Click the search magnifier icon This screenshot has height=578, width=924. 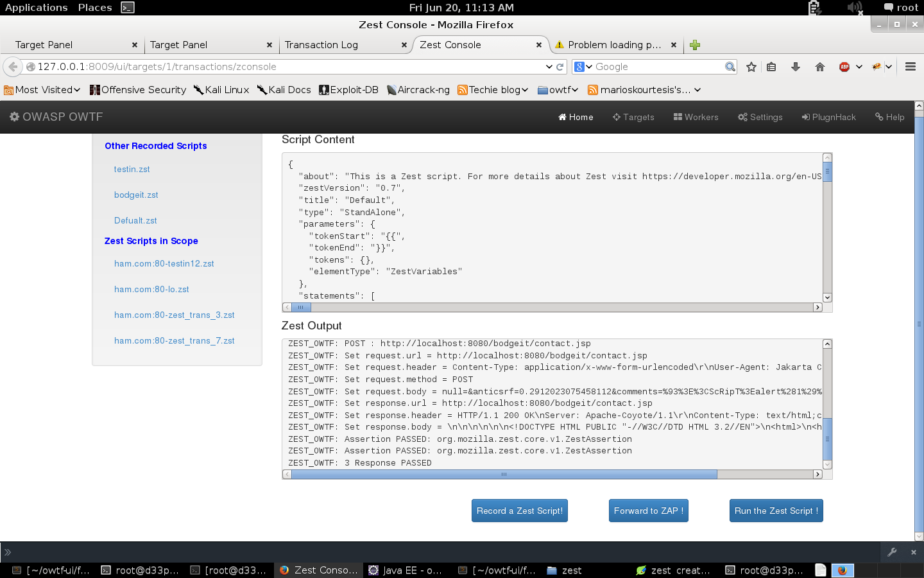[730, 67]
